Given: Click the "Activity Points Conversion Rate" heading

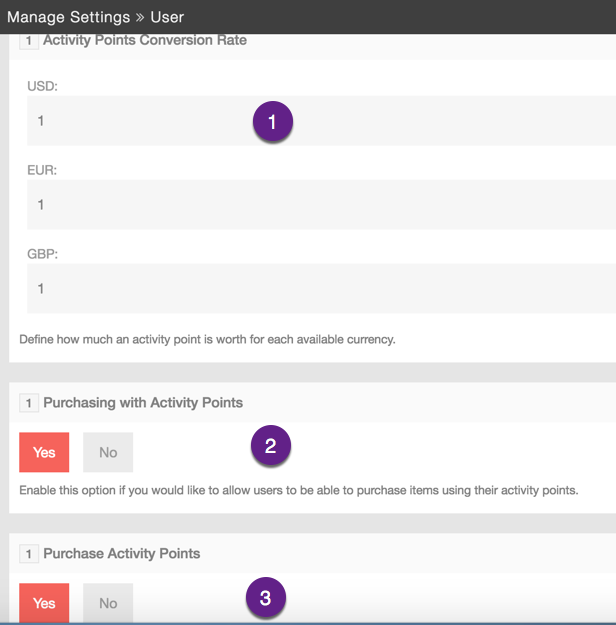Looking at the screenshot, I should coord(145,41).
